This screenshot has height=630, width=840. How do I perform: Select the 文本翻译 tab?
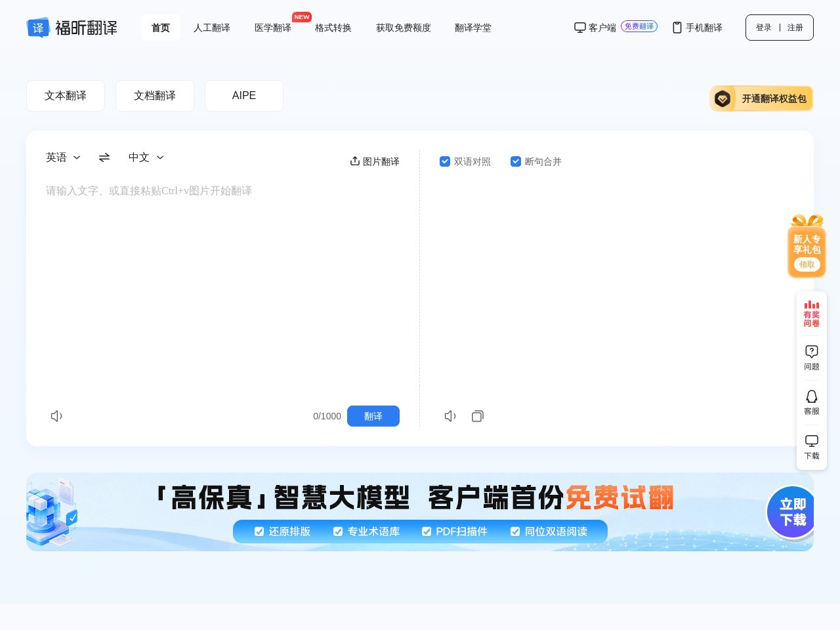[66, 96]
